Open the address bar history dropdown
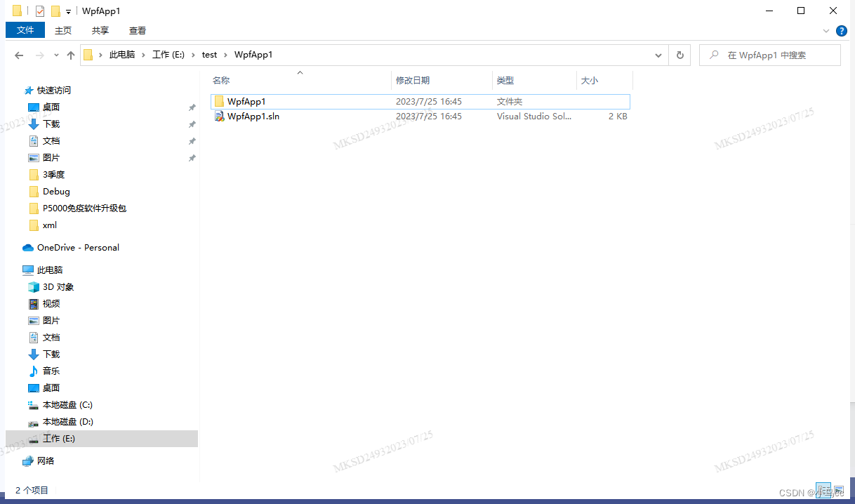The height and width of the screenshot is (504, 855). click(658, 55)
